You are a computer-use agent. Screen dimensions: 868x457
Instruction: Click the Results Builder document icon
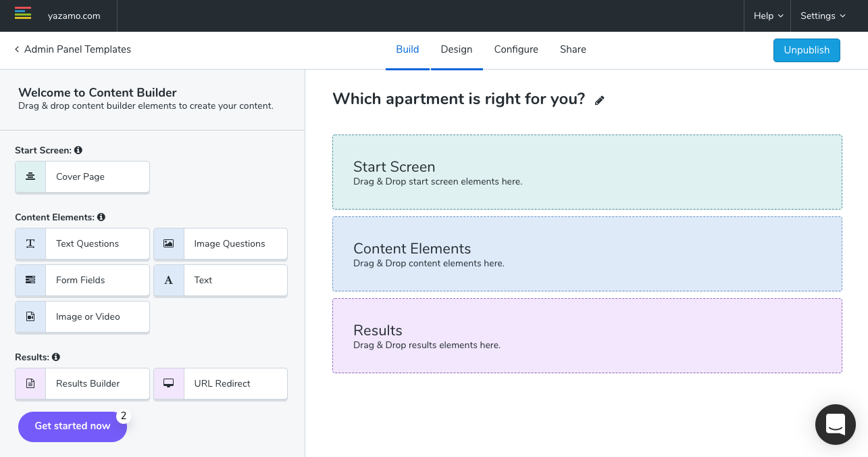pyautogui.click(x=30, y=383)
